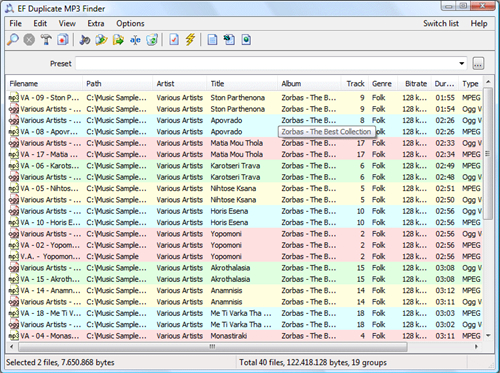The image size is (500, 373).
Task: Click mp3 icon beside VA - 08 - Apovr...
Action: 14,132
